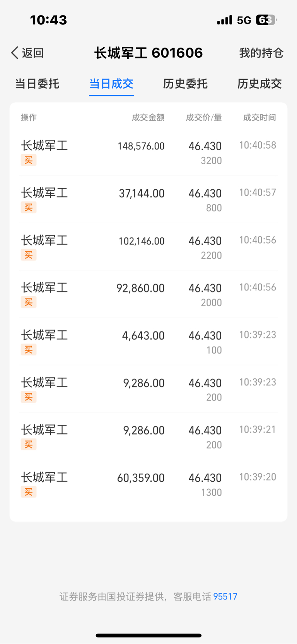Tap the 买 tag on 37,144.00 trade
The height and width of the screenshot is (644, 297).
(x=29, y=207)
